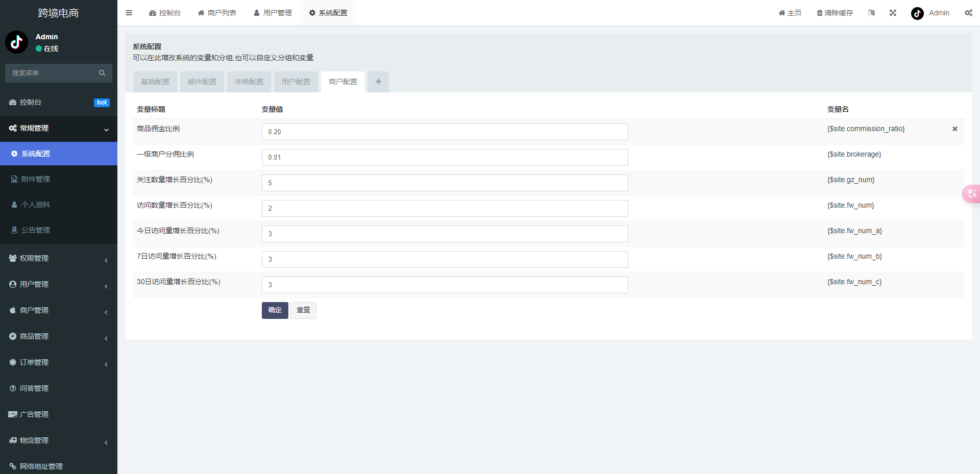This screenshot has width=980, height=474.
Task: Switch to the 邮件配置 tab
Action: 202,82
